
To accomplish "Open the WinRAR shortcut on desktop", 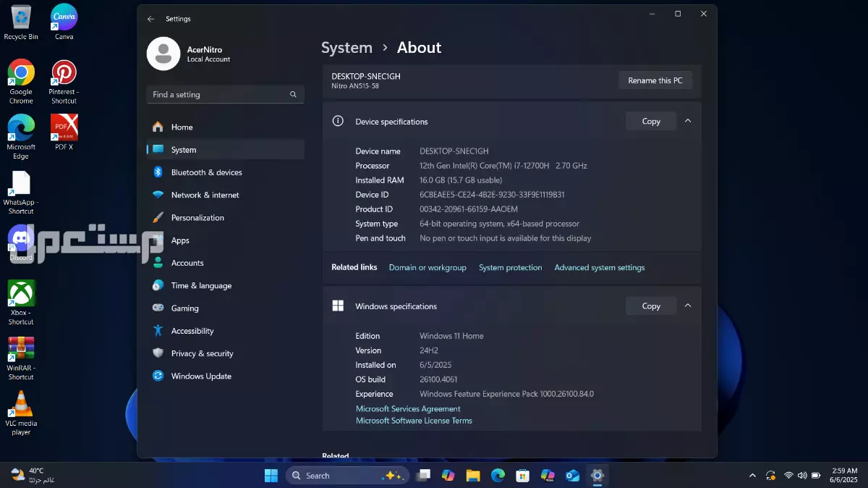I will 21,358.
